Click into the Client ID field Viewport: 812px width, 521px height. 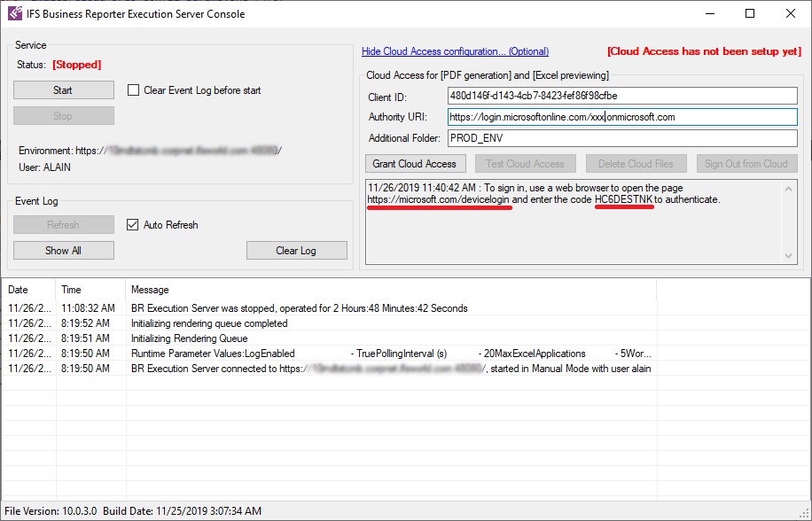tap(622, 96)
